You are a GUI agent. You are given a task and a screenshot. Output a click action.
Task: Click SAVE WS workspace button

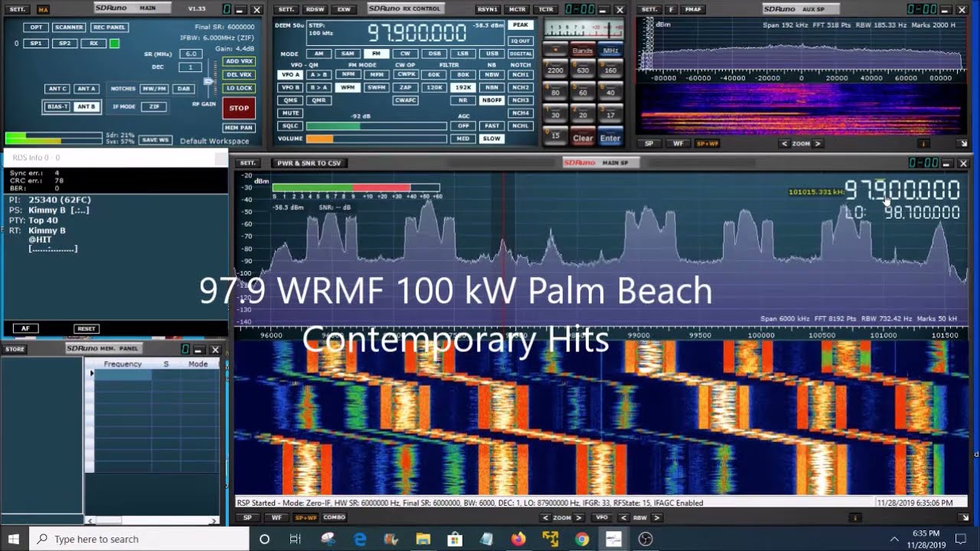click(x=155, y=140)
